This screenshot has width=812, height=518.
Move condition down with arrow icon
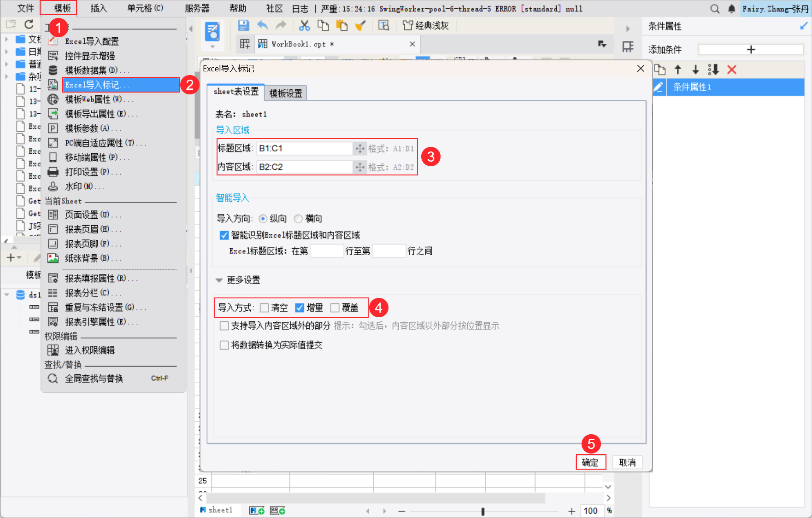(x=696, y=70)
